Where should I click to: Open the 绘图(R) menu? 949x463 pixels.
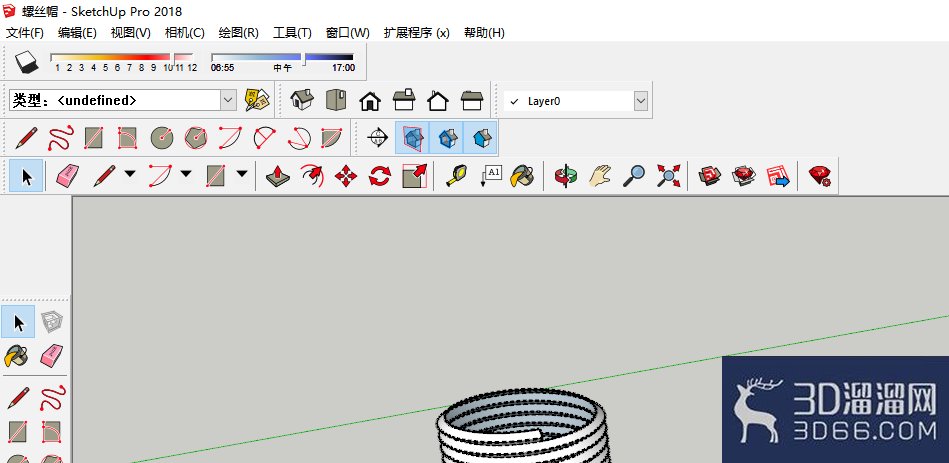pos(238,33)
